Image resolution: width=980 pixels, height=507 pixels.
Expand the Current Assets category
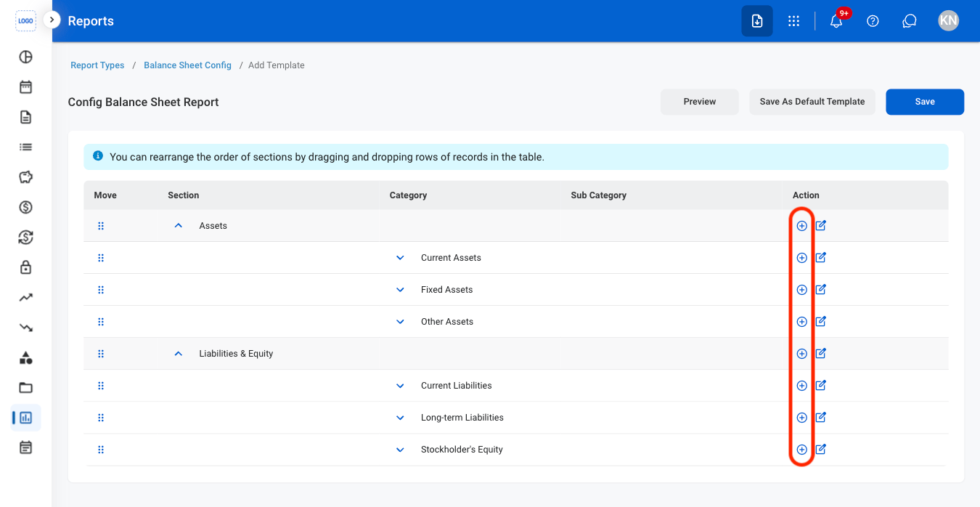point(400,258)
